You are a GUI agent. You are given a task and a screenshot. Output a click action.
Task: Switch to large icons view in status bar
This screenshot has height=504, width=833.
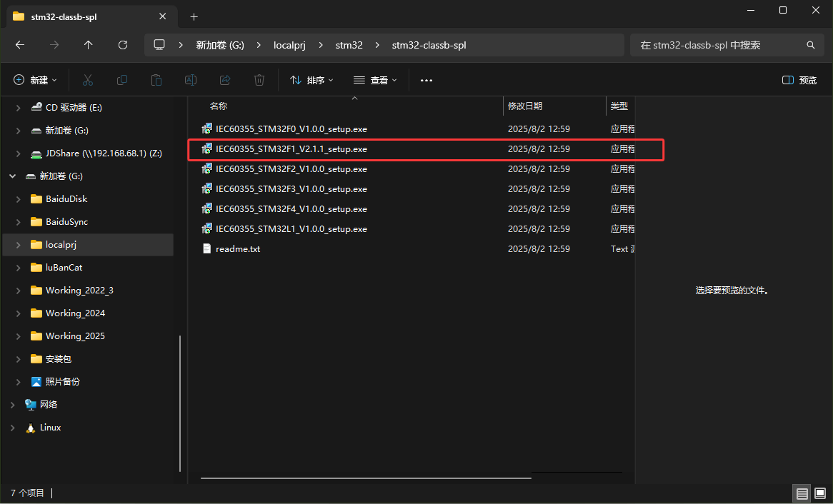820,494
